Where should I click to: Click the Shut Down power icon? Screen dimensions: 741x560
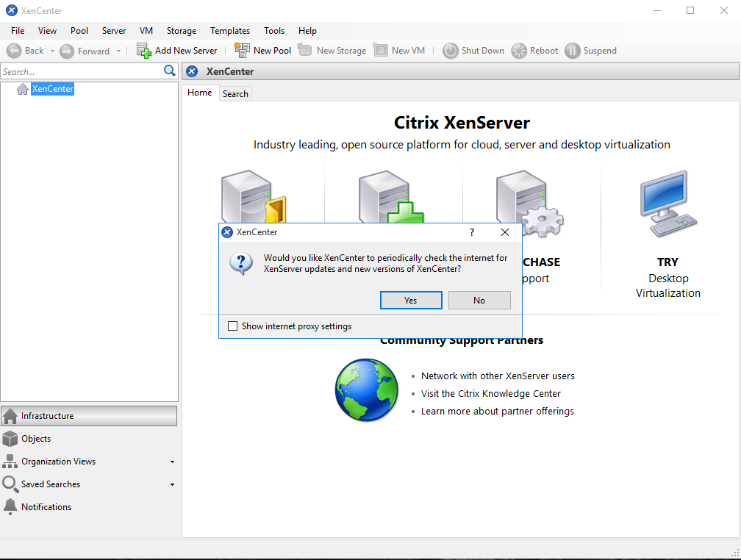[x=451, y=51]
